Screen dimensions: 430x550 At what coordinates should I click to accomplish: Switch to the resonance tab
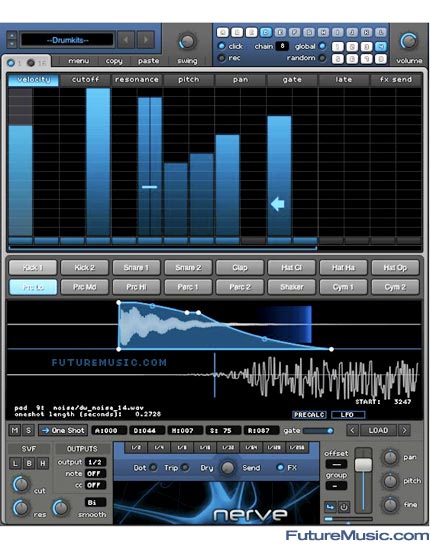click(x=137, y=80)
